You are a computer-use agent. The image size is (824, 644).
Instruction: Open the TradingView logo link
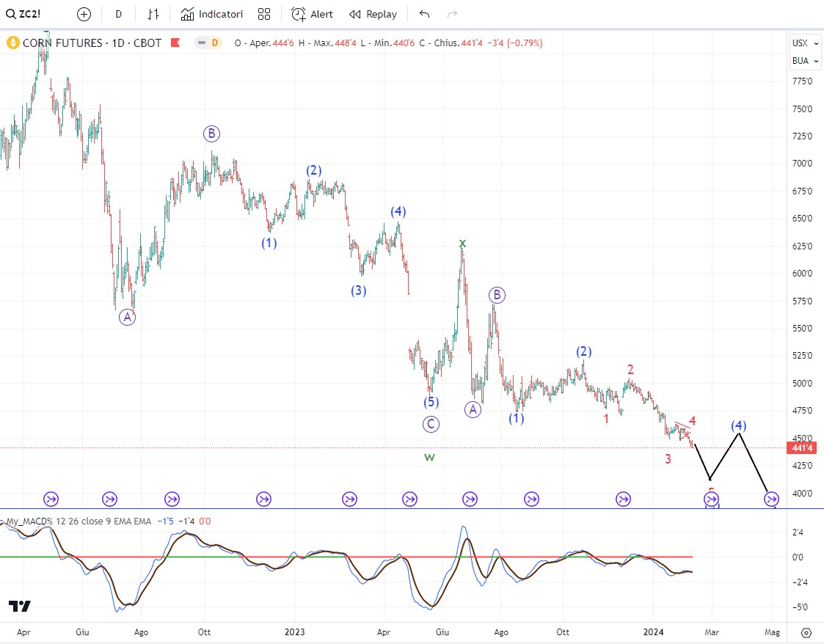pos(19,606)
